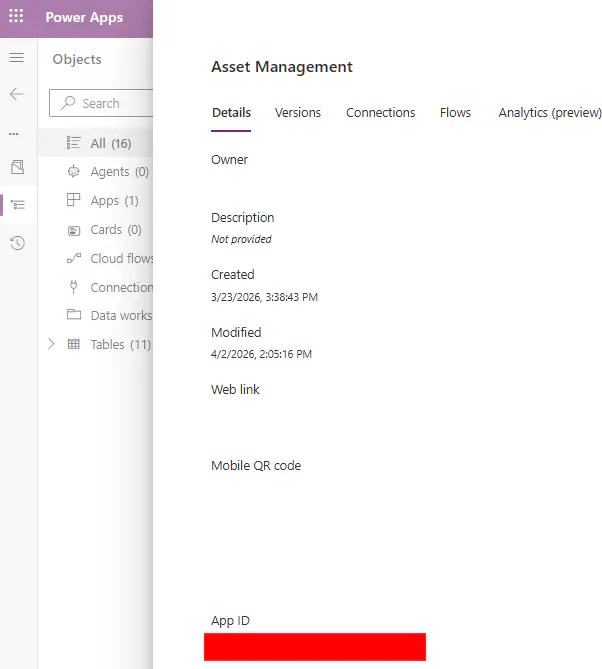This screenshot has height=669, width=602.
Task: Click the App ID label
Action: click(x=230, y=621)
